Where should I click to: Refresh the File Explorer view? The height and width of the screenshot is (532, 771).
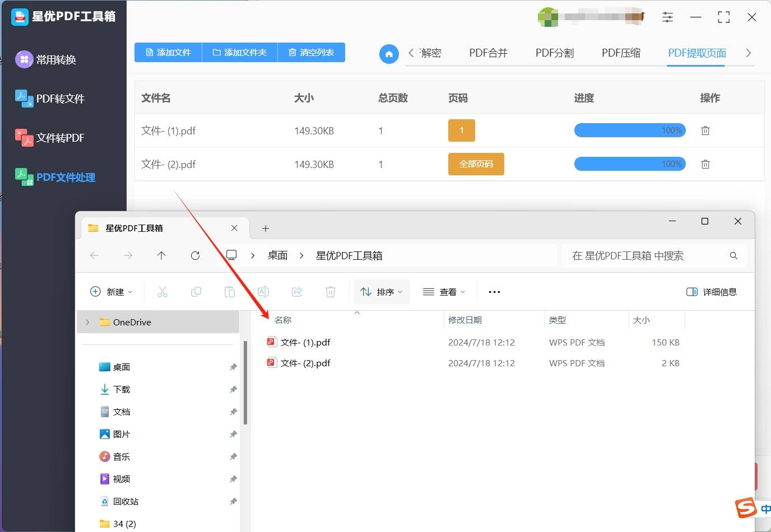pos(195,255)
